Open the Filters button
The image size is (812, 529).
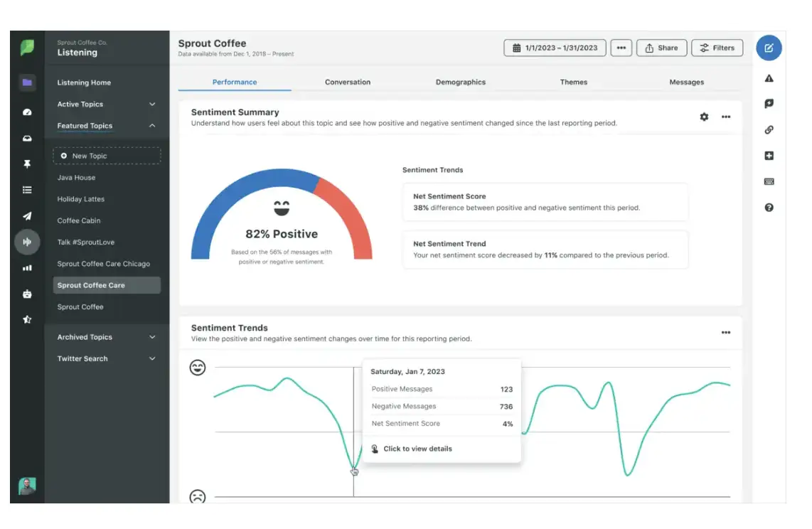717,48
